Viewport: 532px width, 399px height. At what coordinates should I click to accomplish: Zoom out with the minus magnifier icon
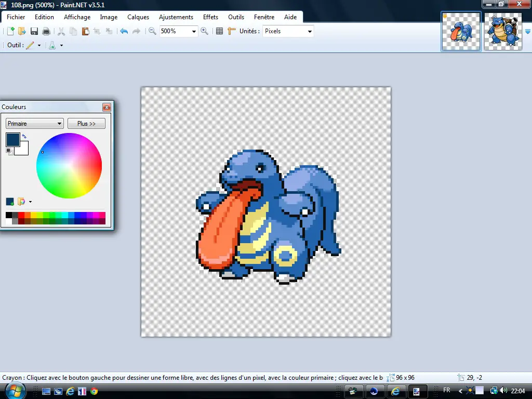pyautogui.click(x=152, y=31)
